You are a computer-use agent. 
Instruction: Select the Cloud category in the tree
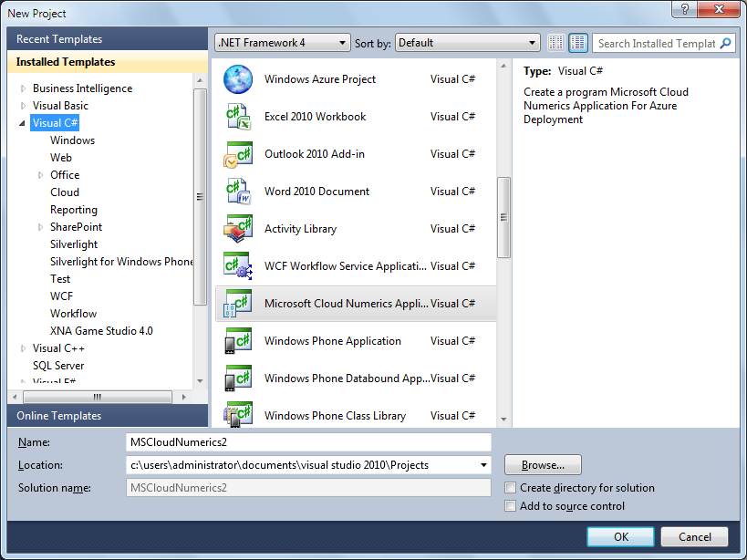65,192
